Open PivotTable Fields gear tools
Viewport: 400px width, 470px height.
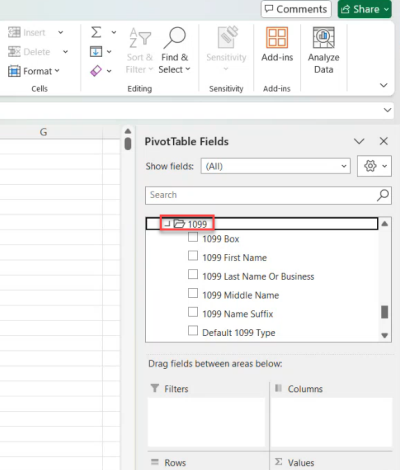(374, 166)
